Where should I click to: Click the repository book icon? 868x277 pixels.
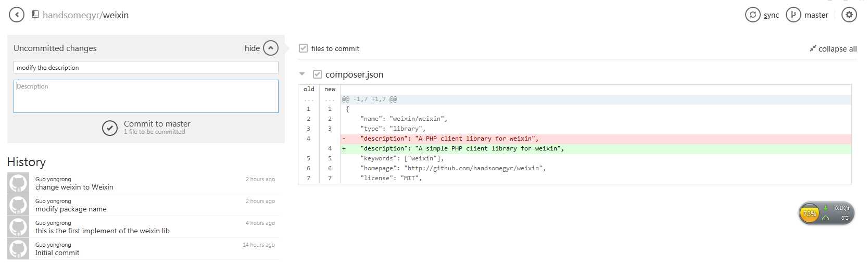point(35,15)
